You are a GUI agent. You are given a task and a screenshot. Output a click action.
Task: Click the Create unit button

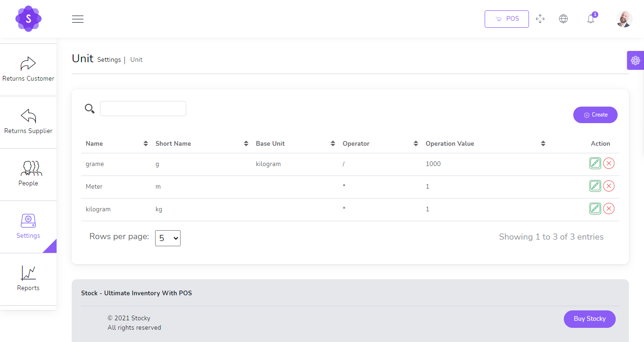pyautogui.click(x=595, y=115)
